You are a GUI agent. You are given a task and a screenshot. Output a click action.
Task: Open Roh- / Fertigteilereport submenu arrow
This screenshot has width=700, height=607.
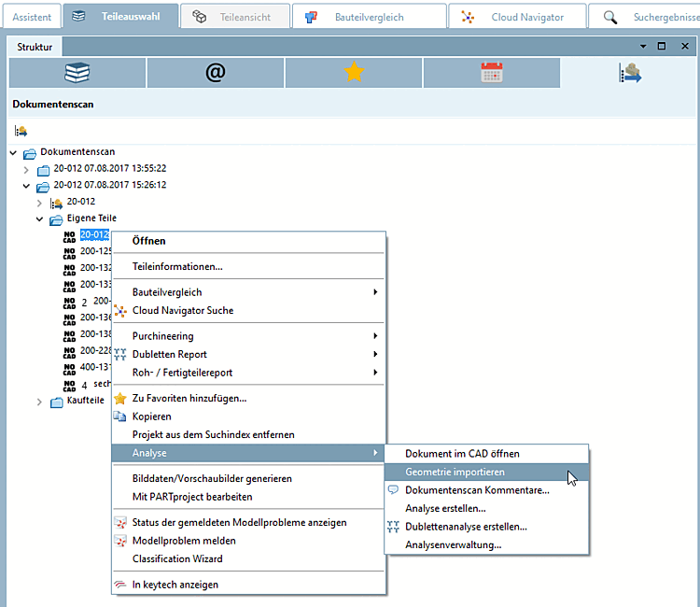375,373
